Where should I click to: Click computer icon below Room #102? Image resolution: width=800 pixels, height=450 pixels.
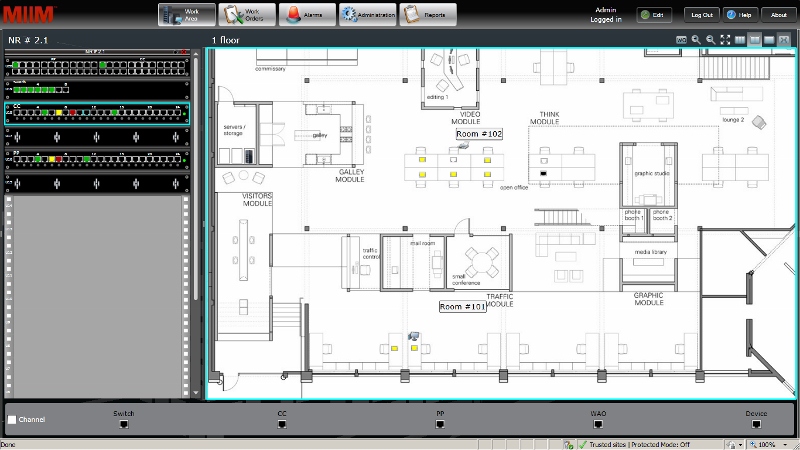tap(463, 146)
